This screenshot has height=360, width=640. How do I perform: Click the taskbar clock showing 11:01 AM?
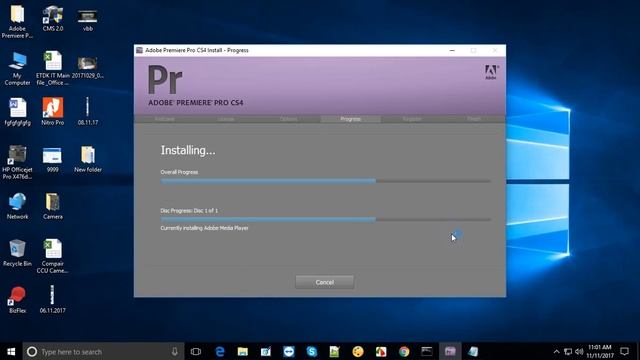pos(600,351)
